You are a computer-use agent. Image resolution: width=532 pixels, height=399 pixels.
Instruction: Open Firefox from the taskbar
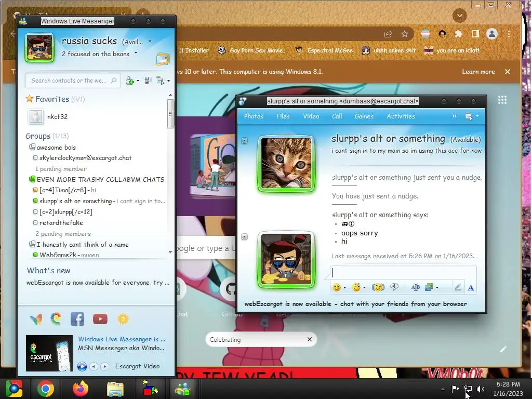[81, 389]
